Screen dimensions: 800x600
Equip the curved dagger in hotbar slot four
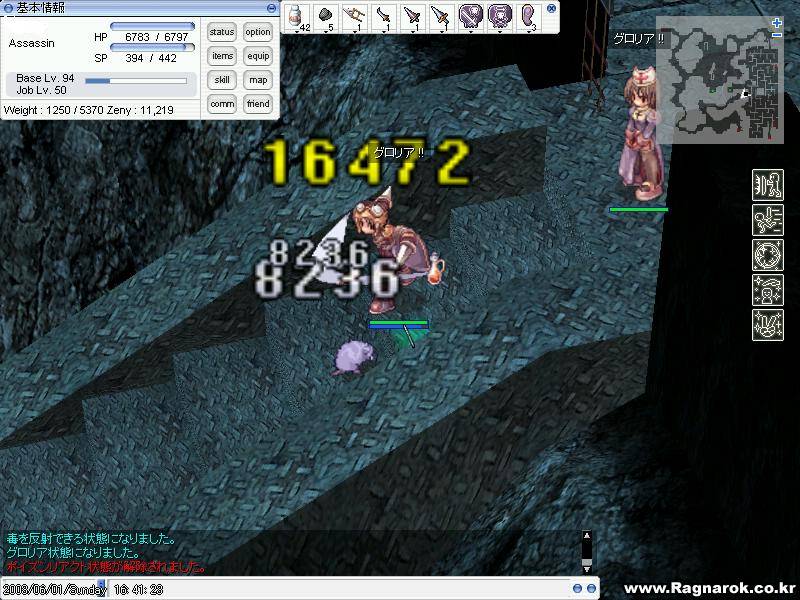click(383, 16)
